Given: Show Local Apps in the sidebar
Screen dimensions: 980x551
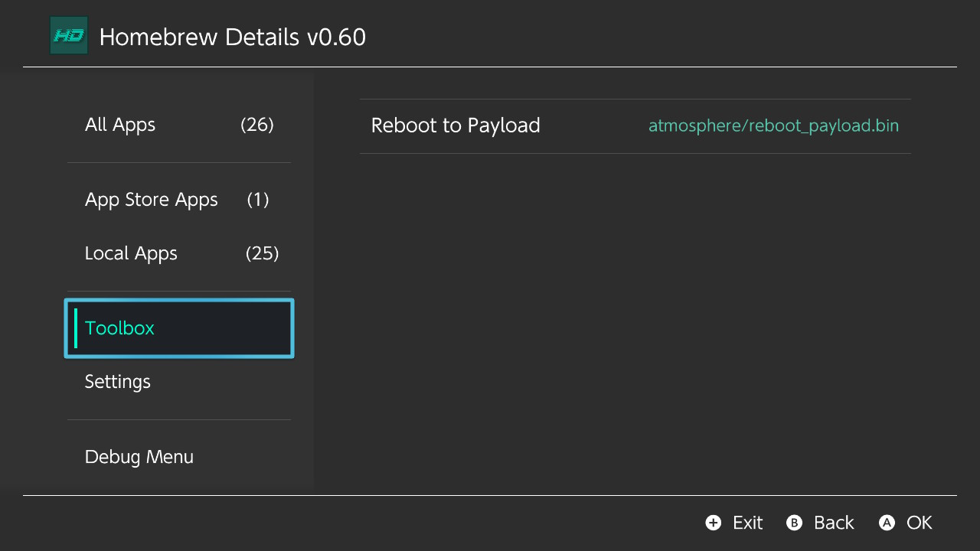Looking at the screenshot, I should [x=179, y=253].
